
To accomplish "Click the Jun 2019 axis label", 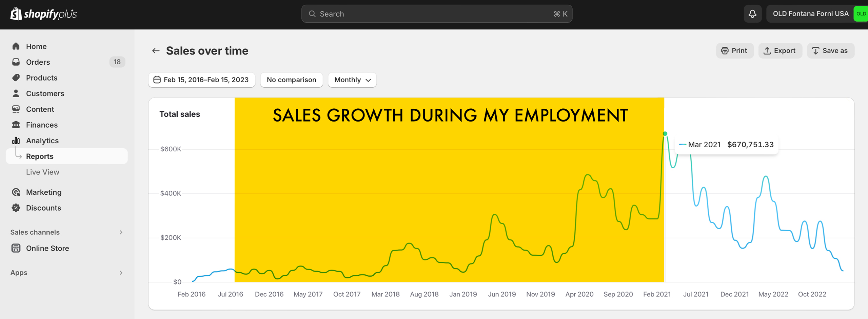I will [502, 294].
